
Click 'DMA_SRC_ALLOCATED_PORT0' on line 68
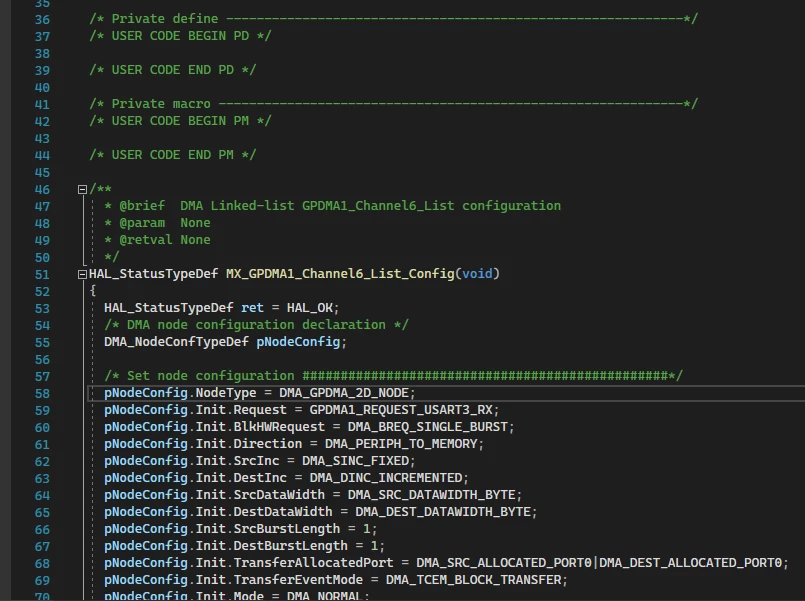click(x=504, y=563)
